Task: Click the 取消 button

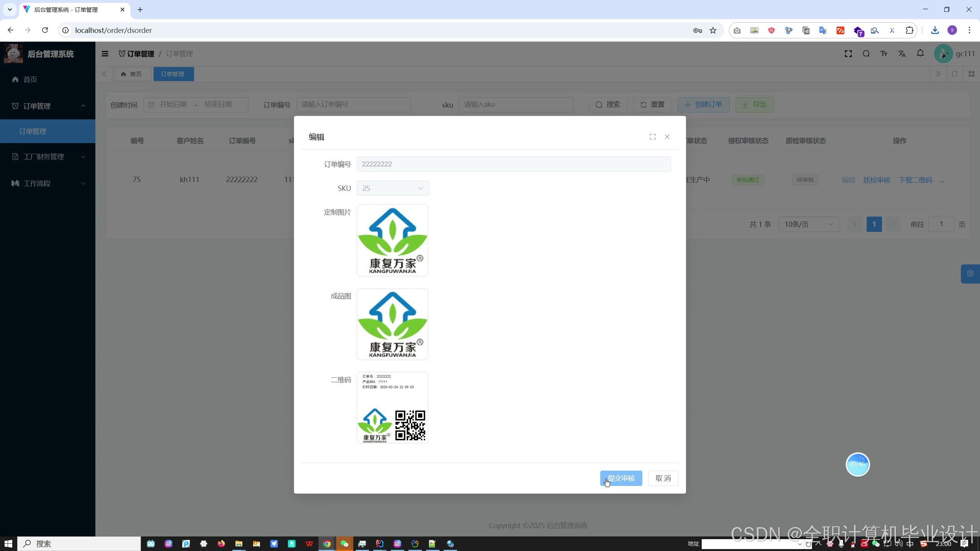Action: 663,478
